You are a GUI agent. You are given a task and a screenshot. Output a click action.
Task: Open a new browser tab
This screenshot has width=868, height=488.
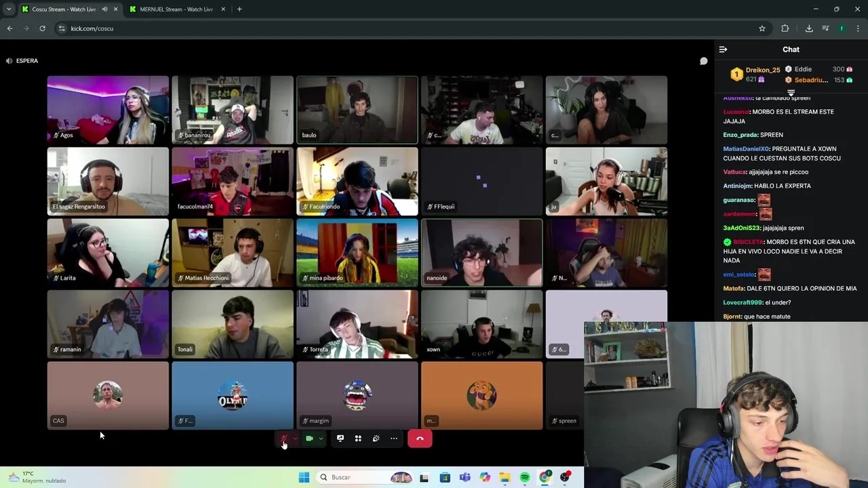coord(239,9)
